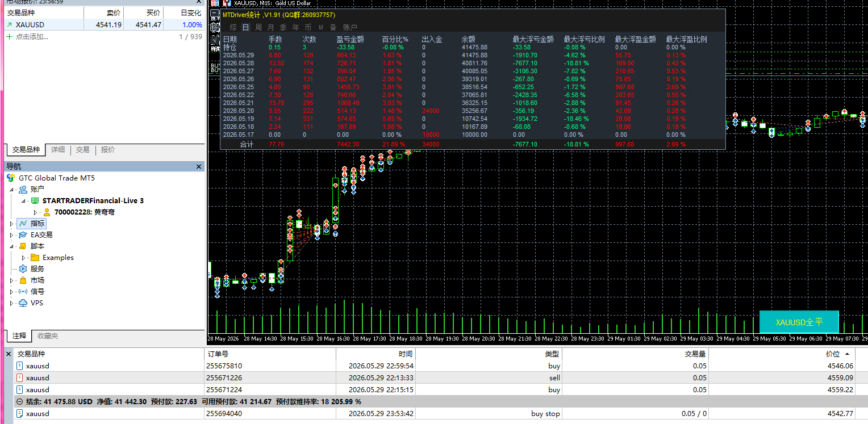Switch to the 详细 tab

point(58,150)
